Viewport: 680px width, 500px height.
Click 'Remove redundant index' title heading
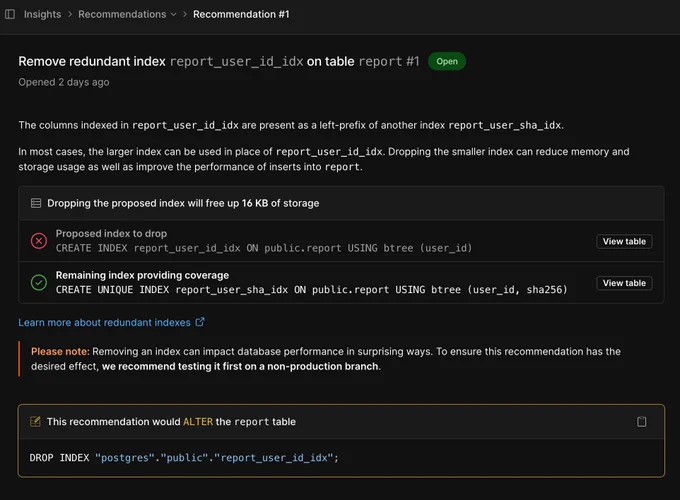92,61
